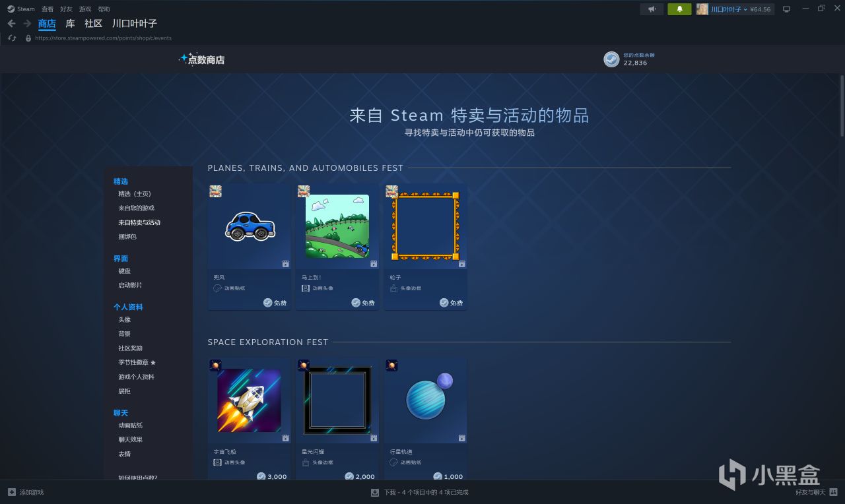This screenshot has width=845, height=504.
Task: Click the orange 轮子 frame thumbnail
Action: point(425,226)
